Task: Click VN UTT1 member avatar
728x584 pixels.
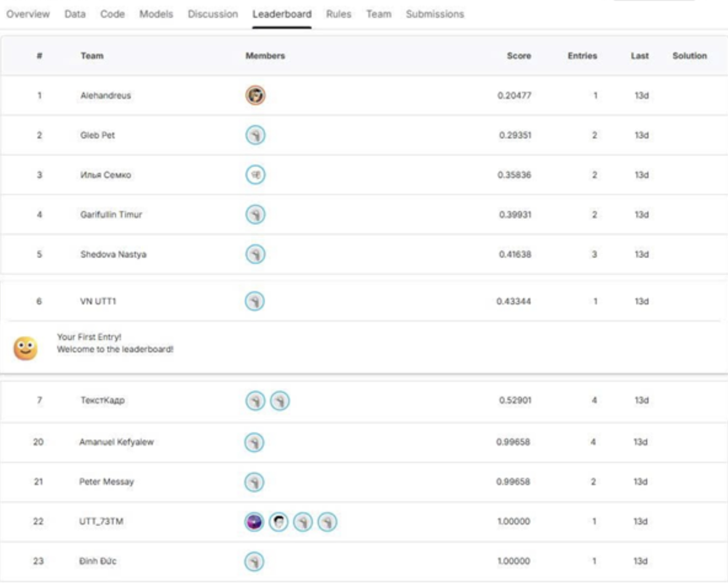Action: coord(255,301)
